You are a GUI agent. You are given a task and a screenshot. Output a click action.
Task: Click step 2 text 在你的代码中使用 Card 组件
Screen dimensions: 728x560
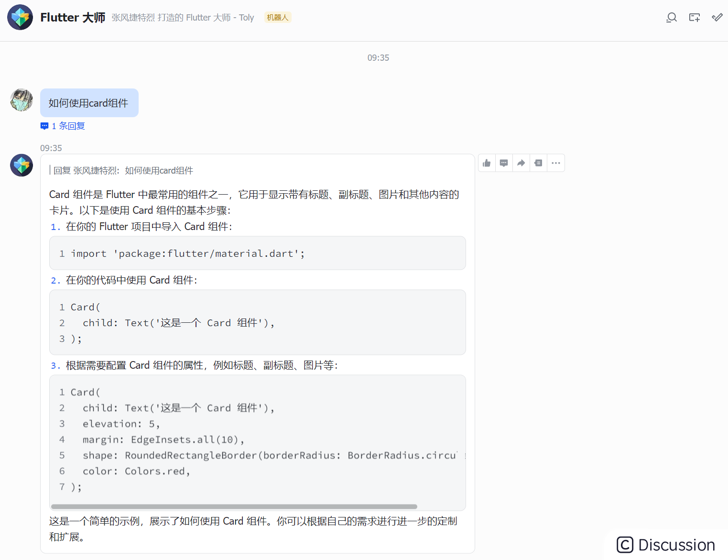pos(131,280)
